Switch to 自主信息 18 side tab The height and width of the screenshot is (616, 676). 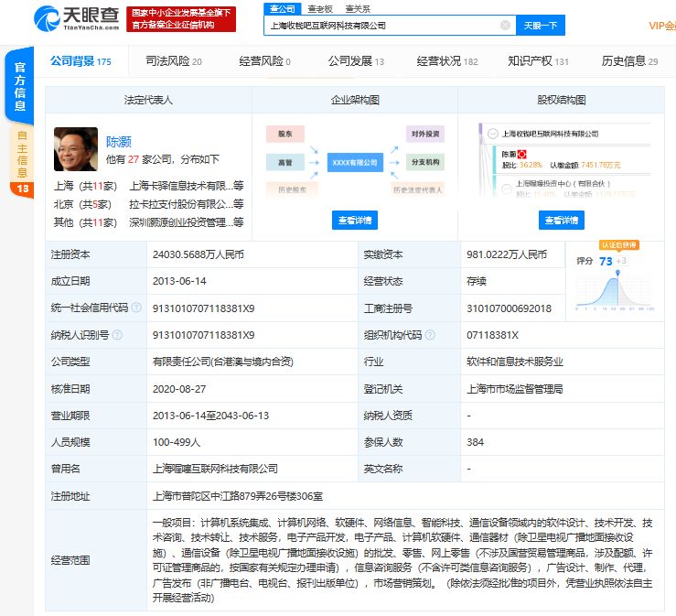point(22,161)
